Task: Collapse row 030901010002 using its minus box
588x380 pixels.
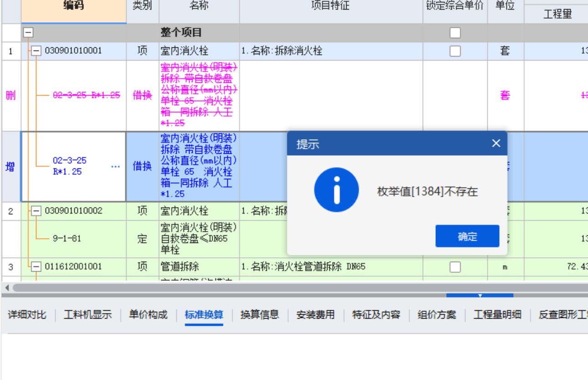Action: [x=37, y=211]
